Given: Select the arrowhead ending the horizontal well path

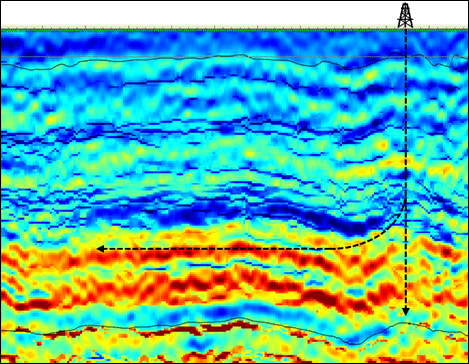Looking at the screenshot, I should tap(101, 249).
